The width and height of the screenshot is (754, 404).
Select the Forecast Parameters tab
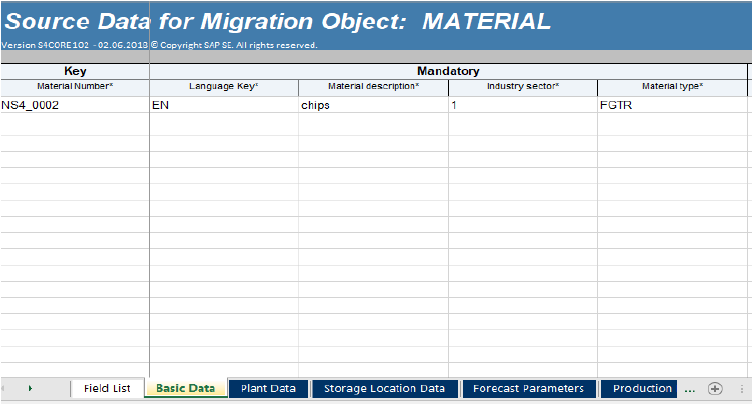530,389
